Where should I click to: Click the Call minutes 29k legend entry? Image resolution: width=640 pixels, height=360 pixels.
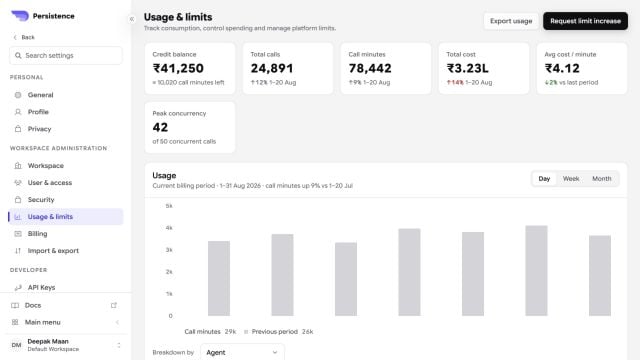click(x=210, y=331)
